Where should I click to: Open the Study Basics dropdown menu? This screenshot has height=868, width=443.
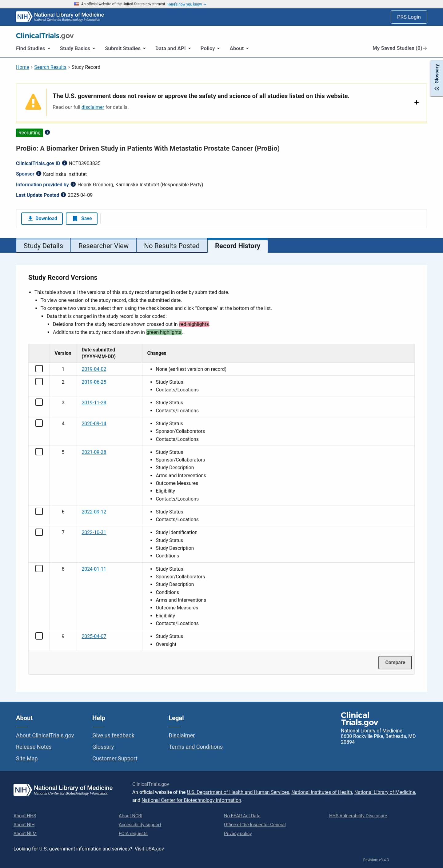78,48
